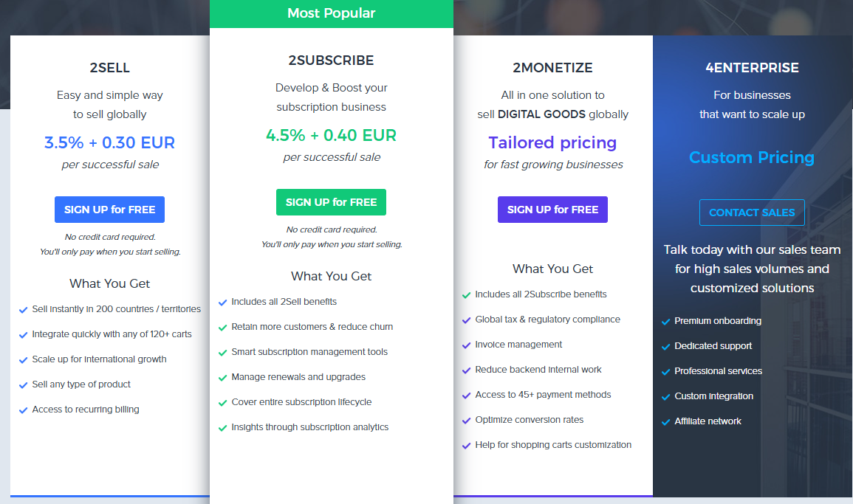Select the "Most Popular" green banner
853x504 pixels.
pos(331,13)
